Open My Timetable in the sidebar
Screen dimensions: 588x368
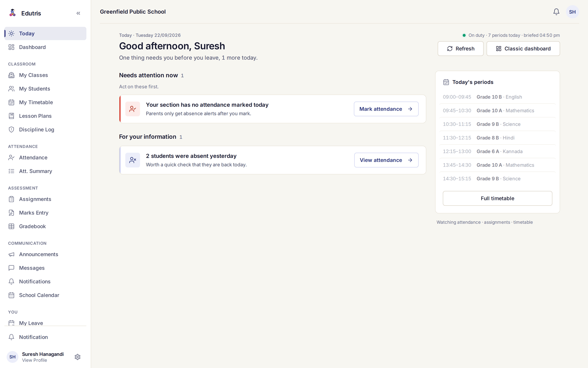(x=45, y=102)
